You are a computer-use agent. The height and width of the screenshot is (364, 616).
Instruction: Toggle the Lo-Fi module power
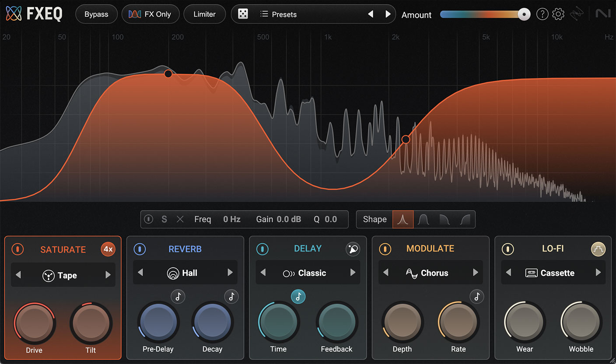(507, 249)
